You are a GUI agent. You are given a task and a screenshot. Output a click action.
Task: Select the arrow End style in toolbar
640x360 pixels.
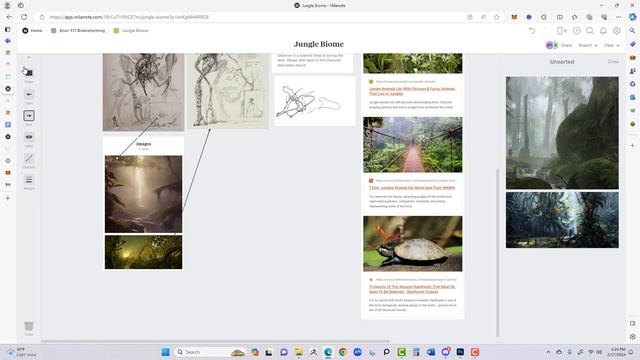click(x=29, y=116)
